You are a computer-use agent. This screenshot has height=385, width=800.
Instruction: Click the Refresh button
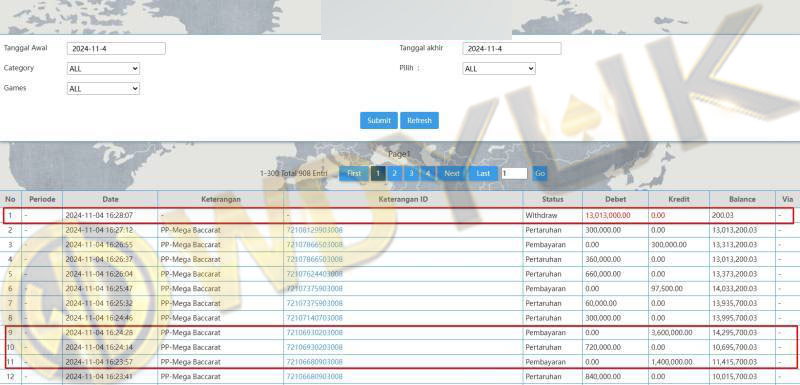point(419,120)
